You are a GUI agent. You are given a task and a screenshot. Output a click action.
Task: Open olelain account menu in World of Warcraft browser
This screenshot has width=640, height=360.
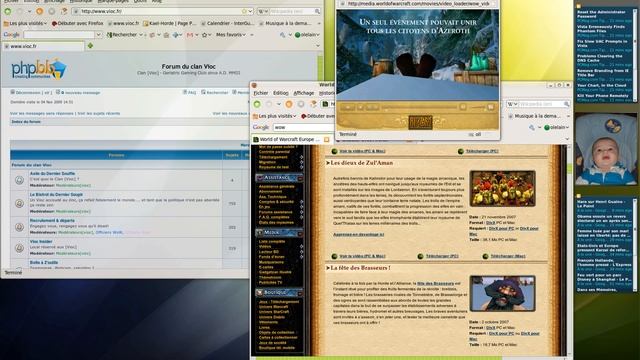pyautogui.click(x=556, y=127)
